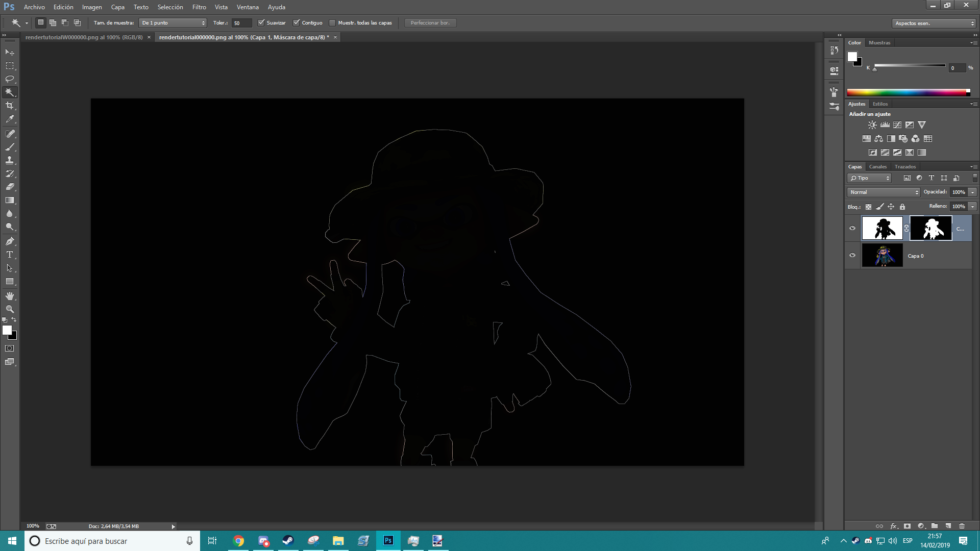Select the Eyedropper tool
The height and width of the screenshot is (551, 980).
[10, 119]
